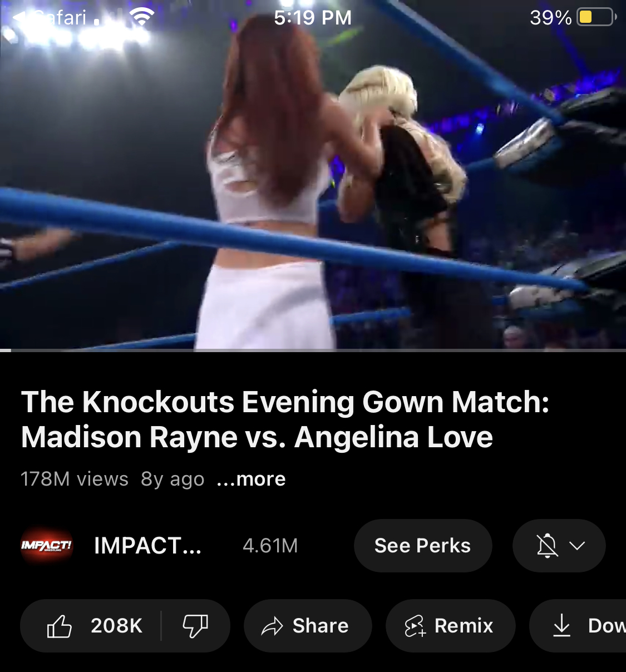Seek on the video progress bar
Screen dimensions: 626x672
pyautogui.click(x=313, y=350)
